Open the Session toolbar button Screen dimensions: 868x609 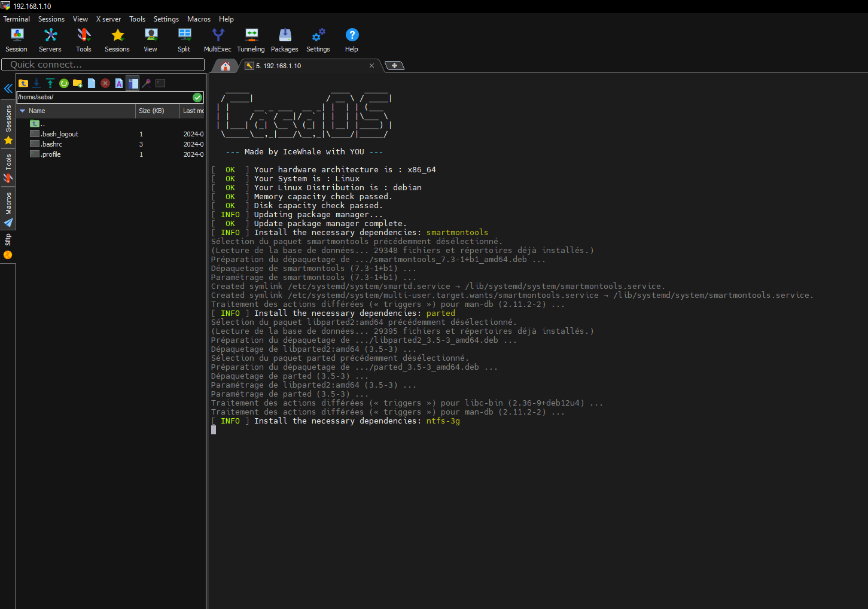(17, 40)
